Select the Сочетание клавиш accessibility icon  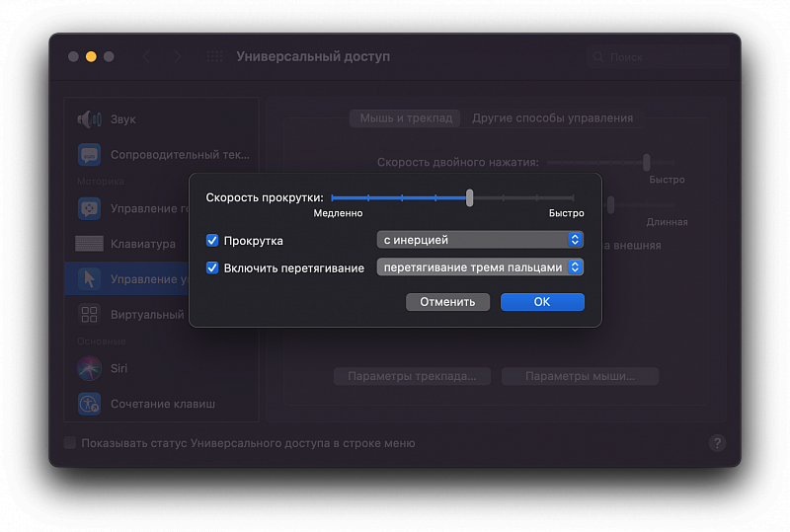click(90, 404)
